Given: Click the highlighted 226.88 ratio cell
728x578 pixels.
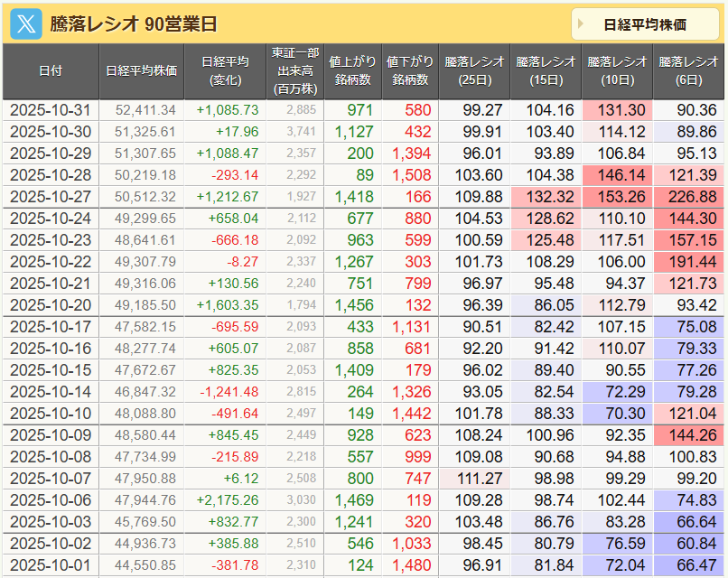Looking at the screenshot, I should point(688,197).
